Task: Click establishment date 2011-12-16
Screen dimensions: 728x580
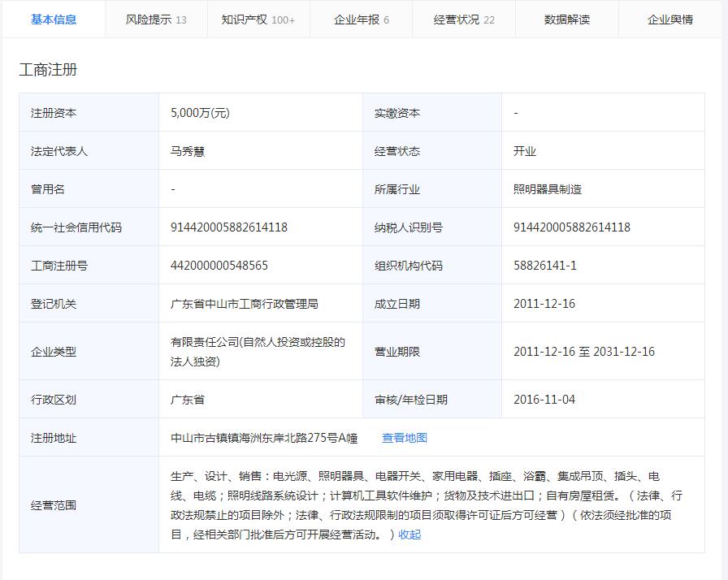Action: [x=544, y=304]
